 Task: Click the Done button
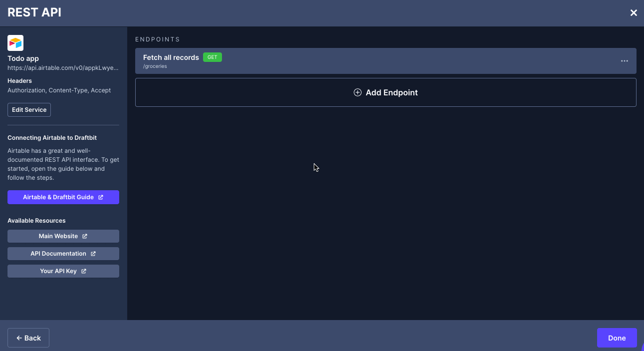tap(617, 338)
